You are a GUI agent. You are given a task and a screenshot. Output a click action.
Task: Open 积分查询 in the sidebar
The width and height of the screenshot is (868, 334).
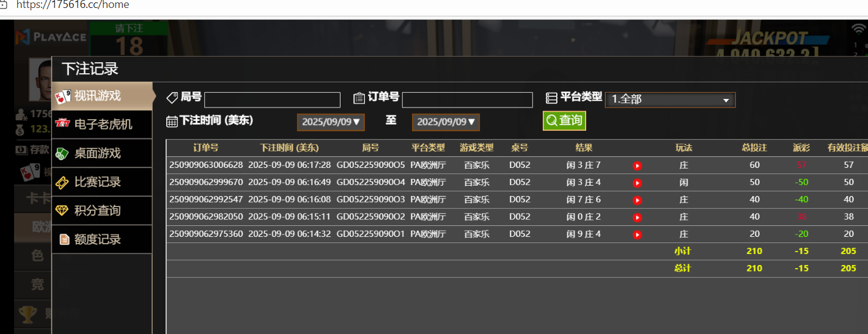tap(102, 211)
